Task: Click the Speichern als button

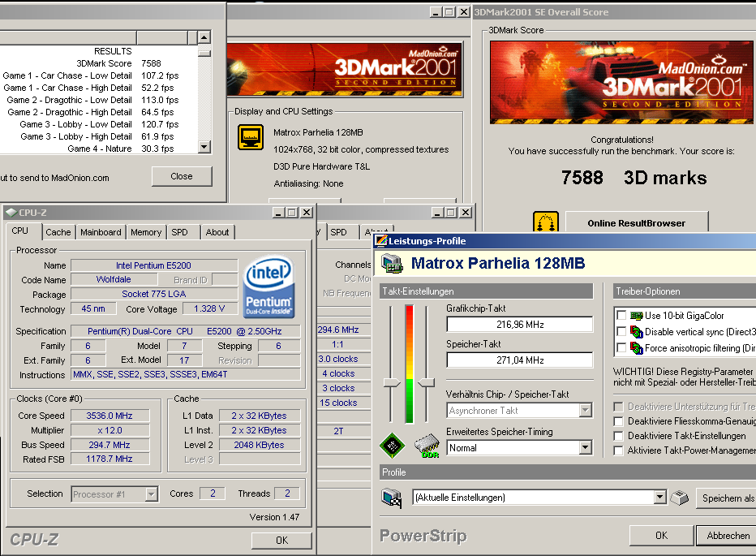Action: point(727,498)
